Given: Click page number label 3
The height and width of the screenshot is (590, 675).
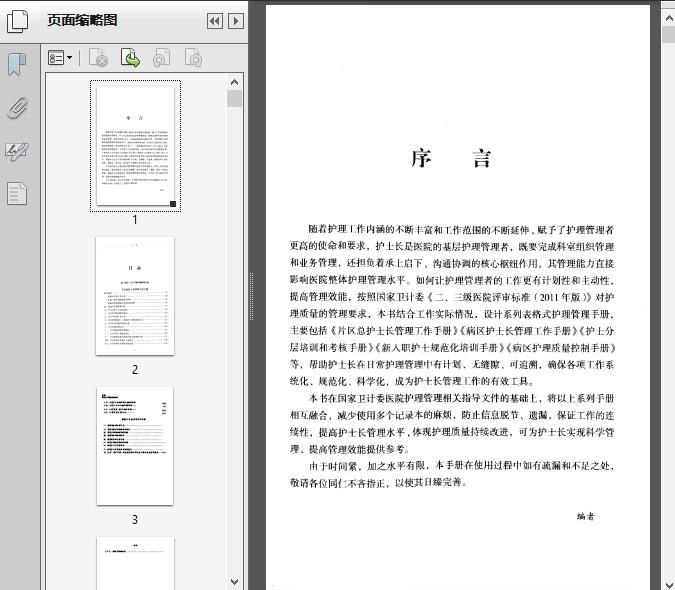Looking at the screenshot, I should (x=135, y=520).
